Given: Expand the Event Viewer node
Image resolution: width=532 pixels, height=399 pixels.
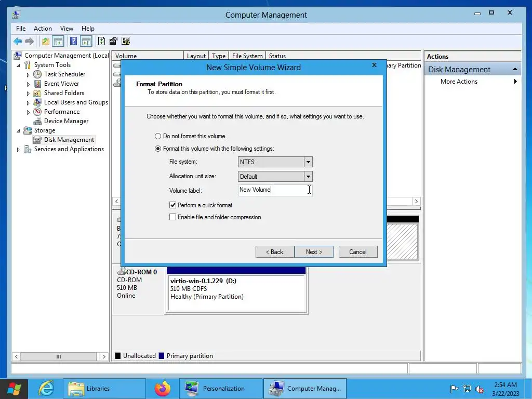Looking at the screenshot, I should click(28, 84).
